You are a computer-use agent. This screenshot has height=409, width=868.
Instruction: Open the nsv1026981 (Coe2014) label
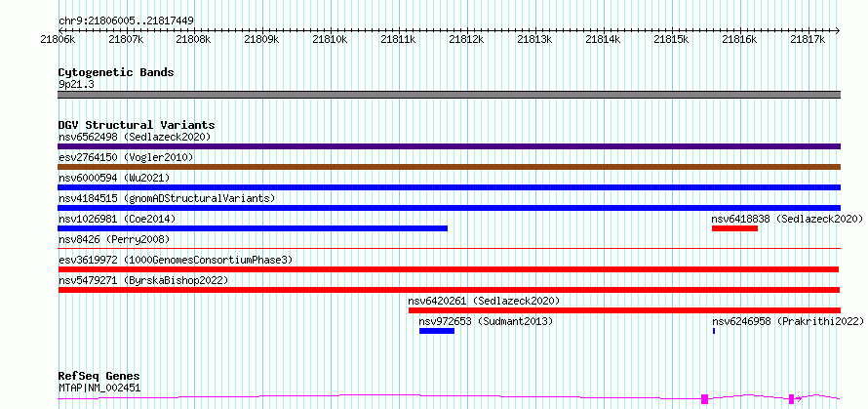click(x=117, y=219)
